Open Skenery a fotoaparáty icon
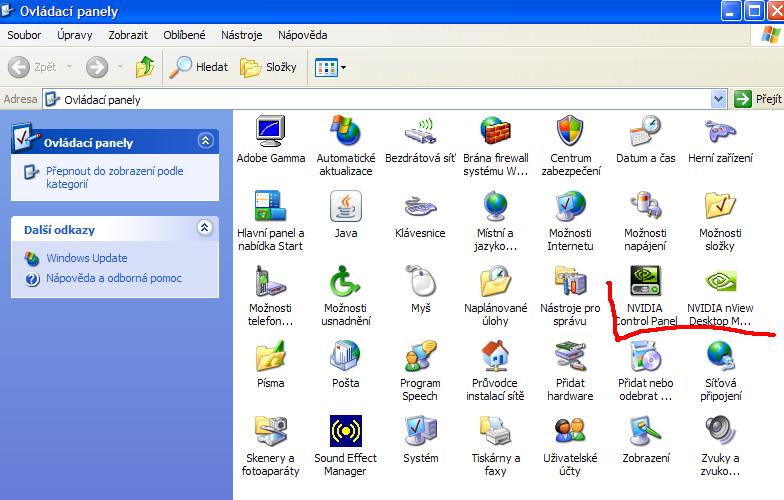This screenshot has height=500, width=784. click(271, 431)
